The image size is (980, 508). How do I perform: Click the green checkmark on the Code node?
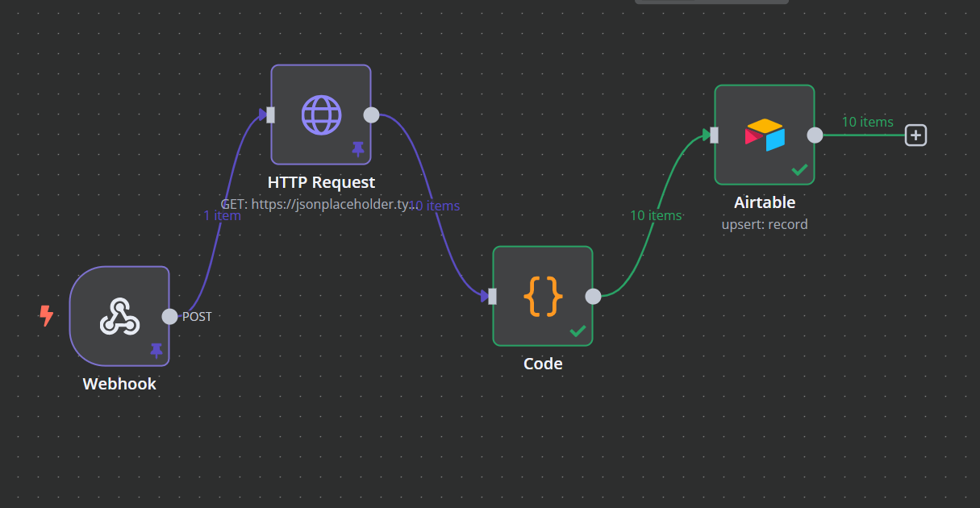579,330
